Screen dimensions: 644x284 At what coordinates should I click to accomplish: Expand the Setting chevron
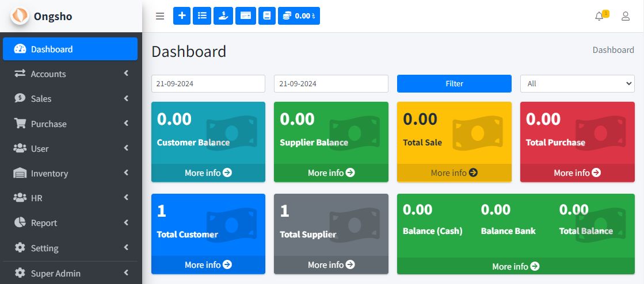126,247
